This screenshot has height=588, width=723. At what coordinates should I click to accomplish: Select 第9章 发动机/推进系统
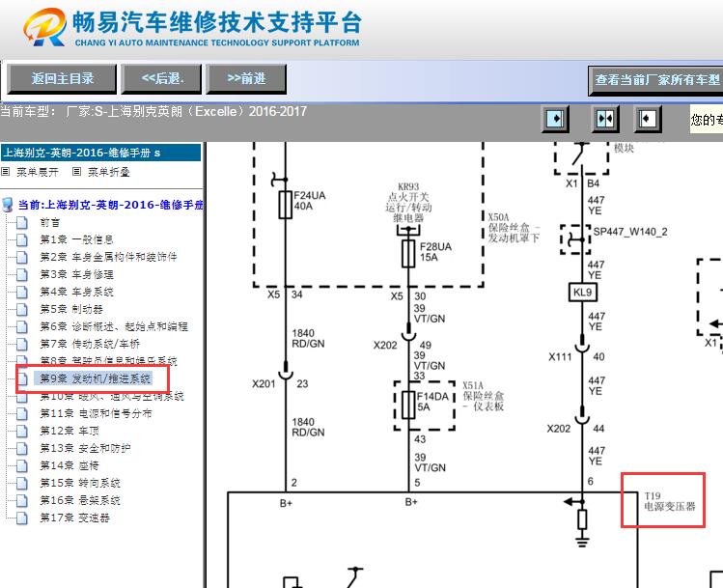tap(95, 378)
